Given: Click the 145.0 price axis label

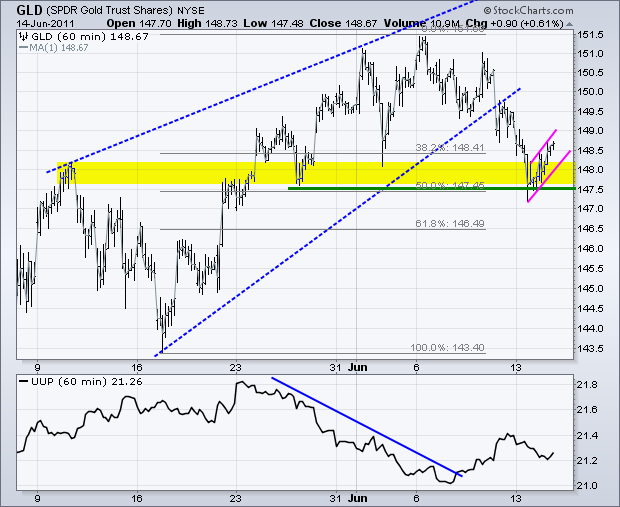Looking at the screenshot, I should [590, 288].
